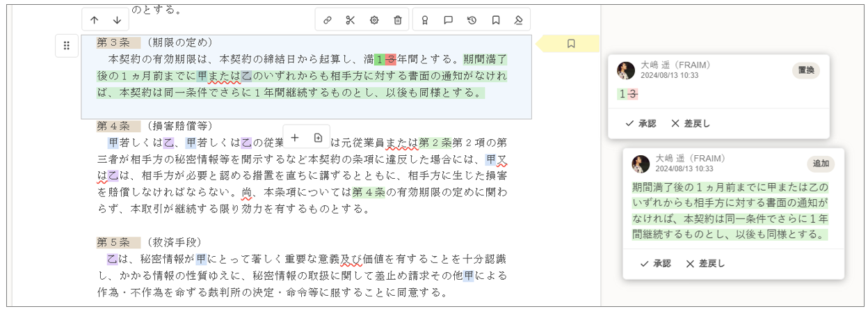Click the move block down arrow
Viewport: 868px width, 309px height.
pos(117,20)
